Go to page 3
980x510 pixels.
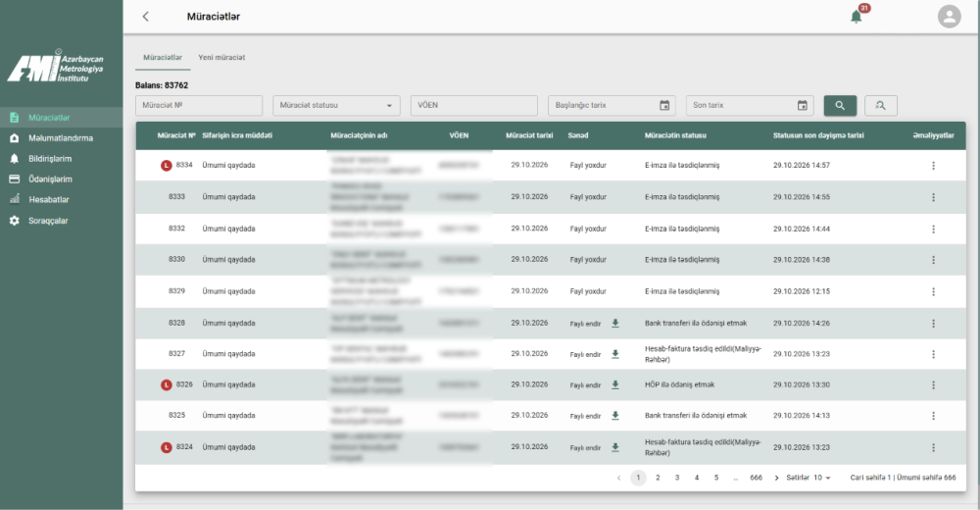(677, 478)
